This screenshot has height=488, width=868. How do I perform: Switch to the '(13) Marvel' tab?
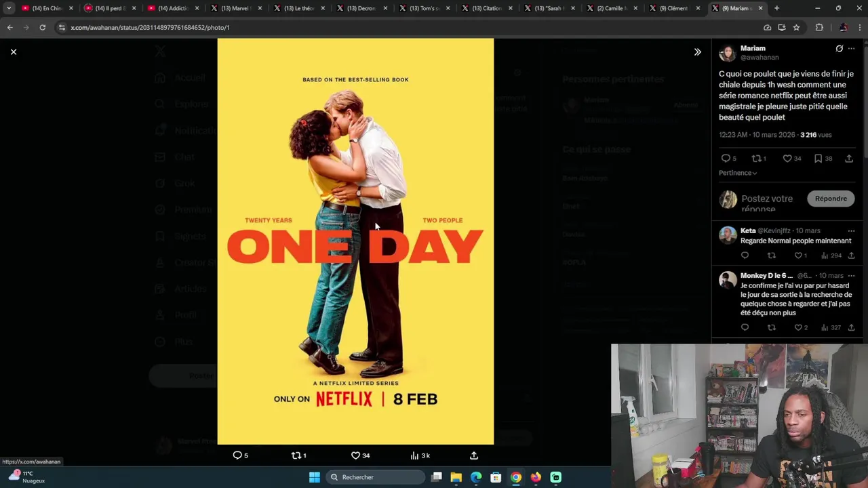236,8
